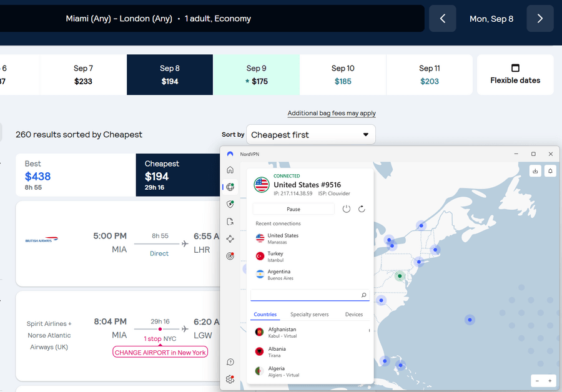Click the Miami – London search summary bar

pos(212,18)
